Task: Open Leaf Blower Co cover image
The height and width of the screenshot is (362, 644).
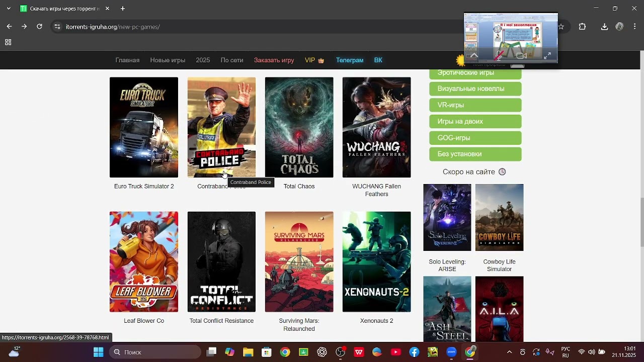Action: [144, 262]
